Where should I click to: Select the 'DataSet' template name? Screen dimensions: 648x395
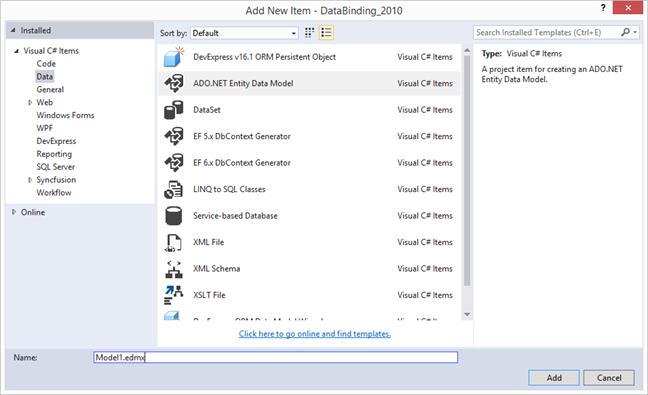pos(207,110)
